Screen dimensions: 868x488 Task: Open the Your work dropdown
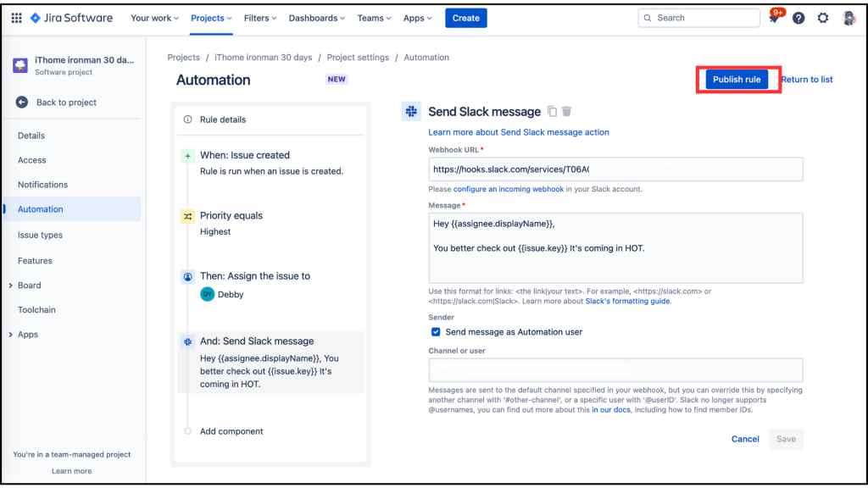[154, 18]
